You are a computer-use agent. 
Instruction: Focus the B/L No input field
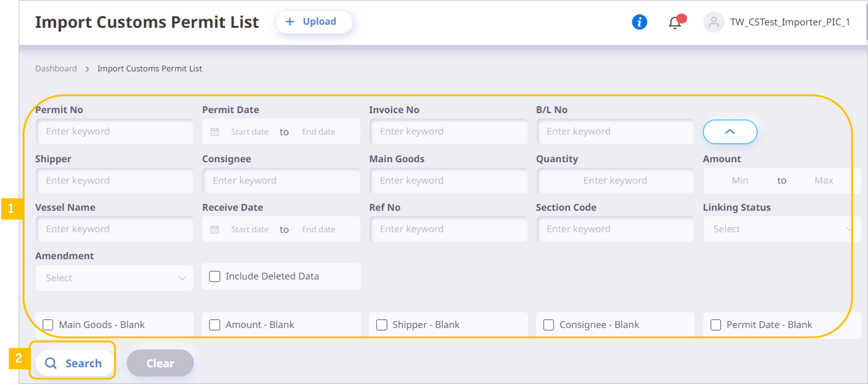(x=615, y=131)
